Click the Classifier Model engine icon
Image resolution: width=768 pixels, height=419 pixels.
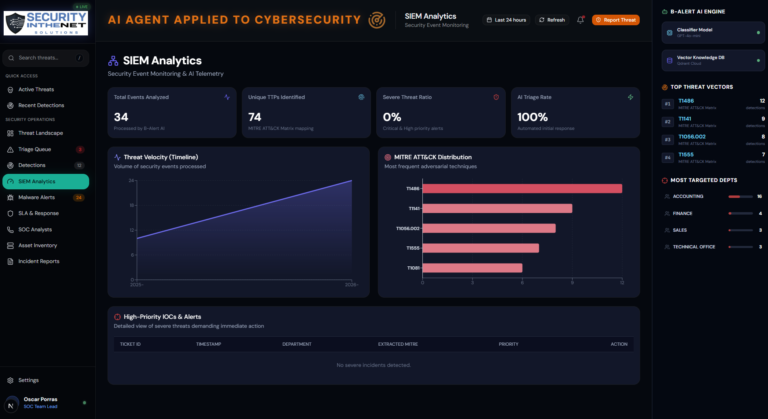pyautogui.click(x=670, y=33)
